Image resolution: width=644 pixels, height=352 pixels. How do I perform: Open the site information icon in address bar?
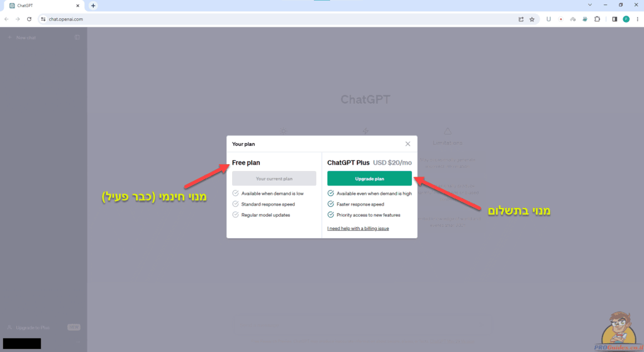(x=43, y=19)
